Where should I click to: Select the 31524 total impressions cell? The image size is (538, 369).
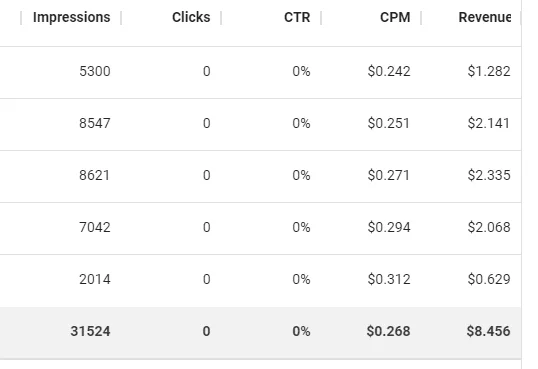click(x=90, y=331)
